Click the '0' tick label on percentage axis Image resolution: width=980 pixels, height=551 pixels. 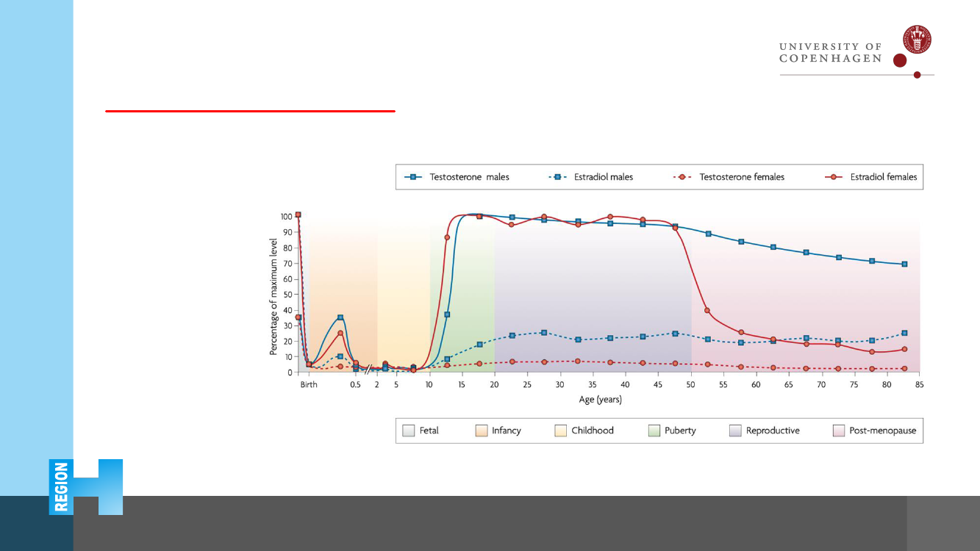(x=290, y=372)
